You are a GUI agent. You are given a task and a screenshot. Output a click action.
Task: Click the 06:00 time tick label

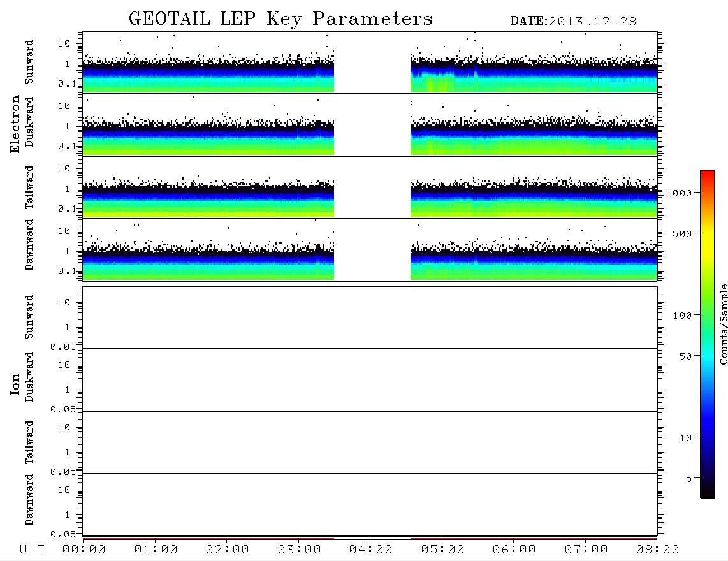[x=514, y=550]
